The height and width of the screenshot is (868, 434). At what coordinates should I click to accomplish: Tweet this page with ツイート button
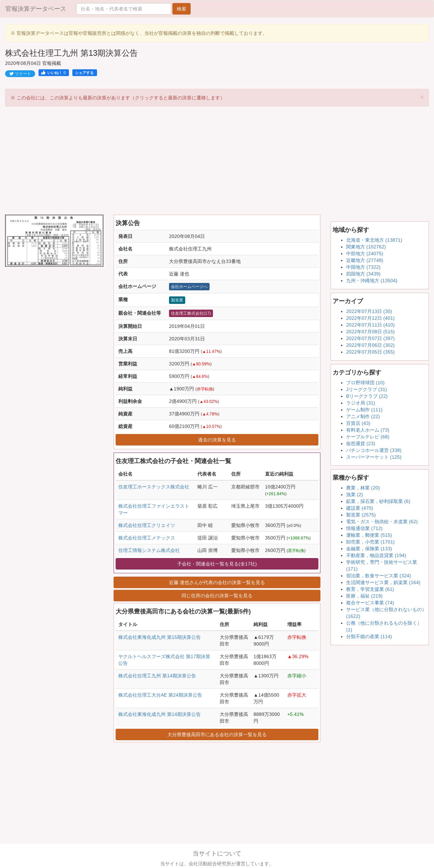[x=20, y=74]
